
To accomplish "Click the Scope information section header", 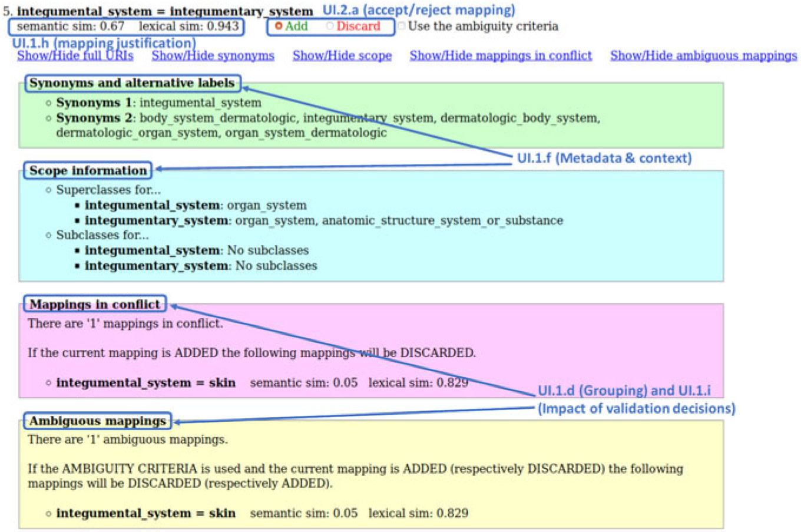I will [88, 170].
